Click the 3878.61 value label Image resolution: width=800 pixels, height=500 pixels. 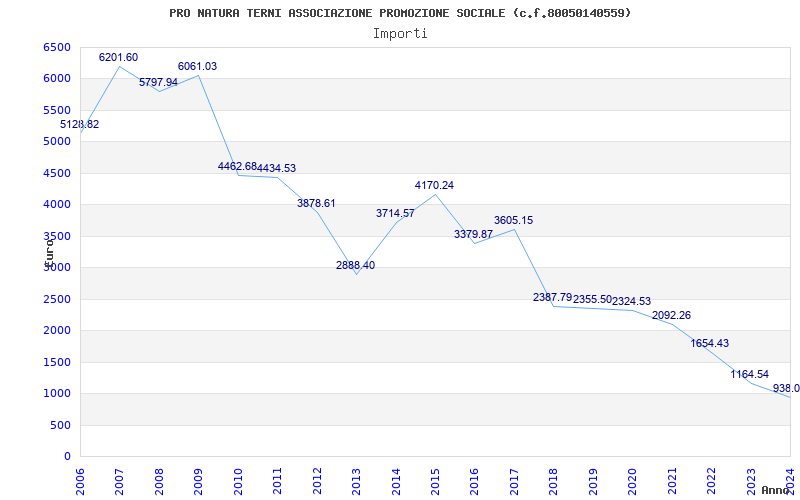(x=316, y=204)
